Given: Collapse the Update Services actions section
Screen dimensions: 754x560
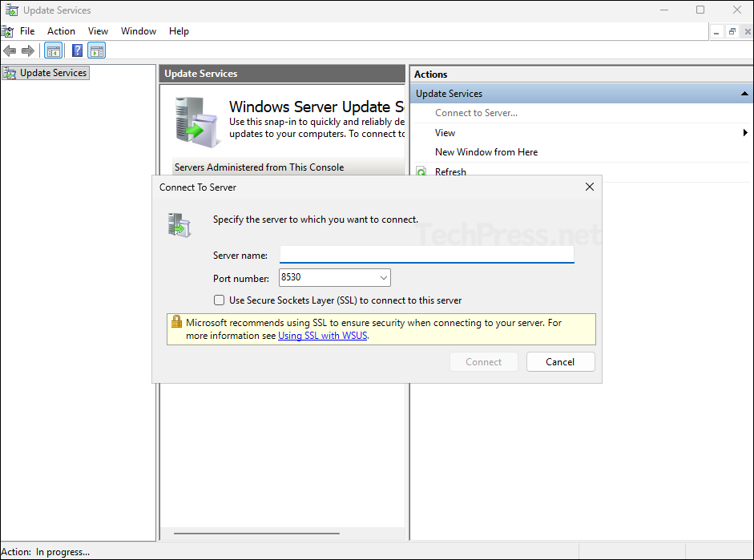Looking at the screenshot, I should pyautogui.click(x=744, y=94).
